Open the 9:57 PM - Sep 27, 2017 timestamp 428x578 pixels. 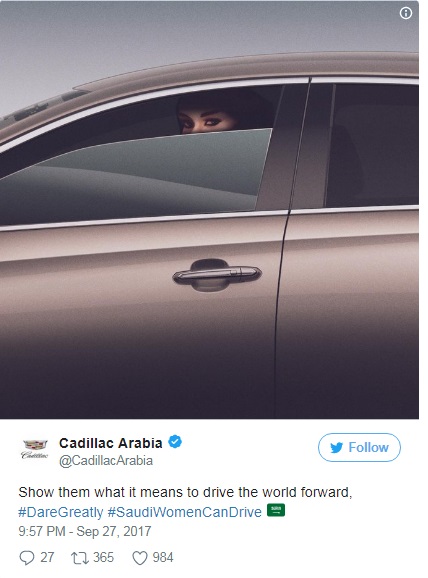coord(85,531)
